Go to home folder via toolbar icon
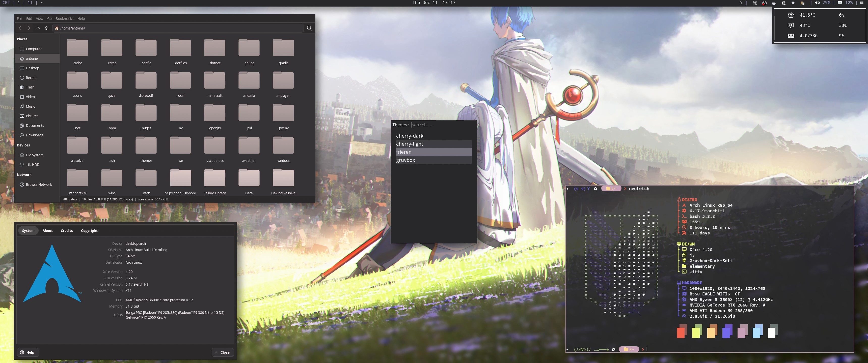 46,28
